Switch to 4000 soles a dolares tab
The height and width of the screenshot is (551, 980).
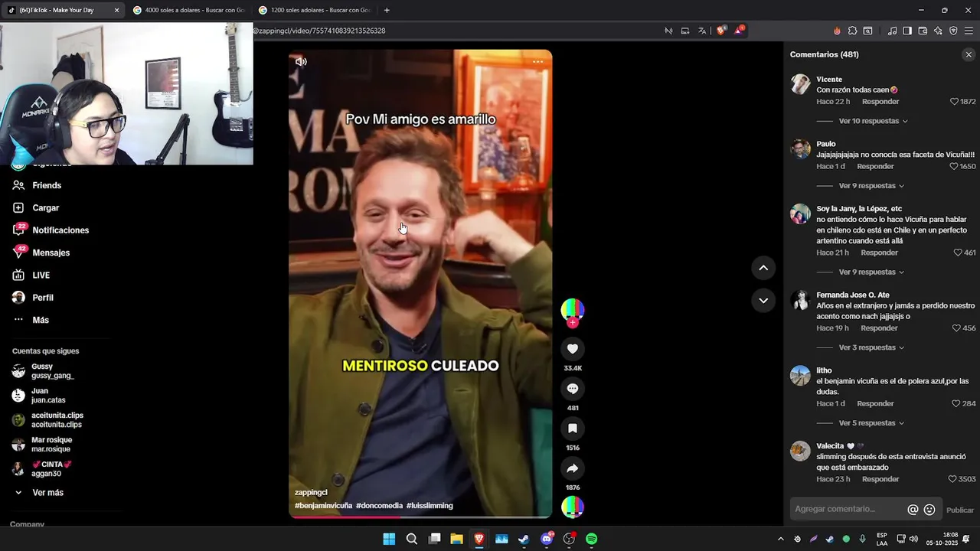(x=188, y=10)
